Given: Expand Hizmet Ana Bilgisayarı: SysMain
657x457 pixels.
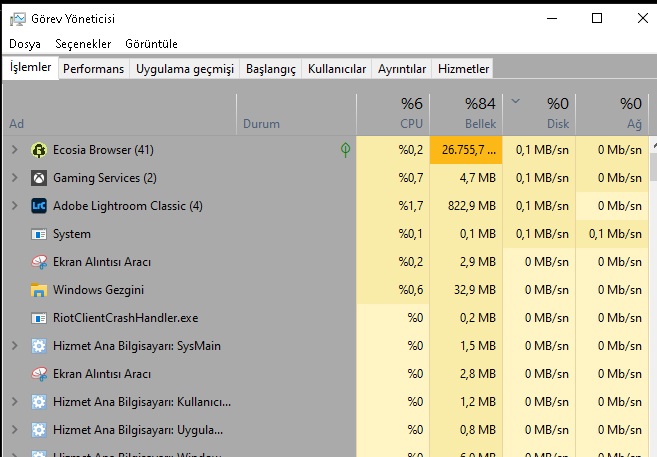Looking at the screenshot, I should [15, 346].
